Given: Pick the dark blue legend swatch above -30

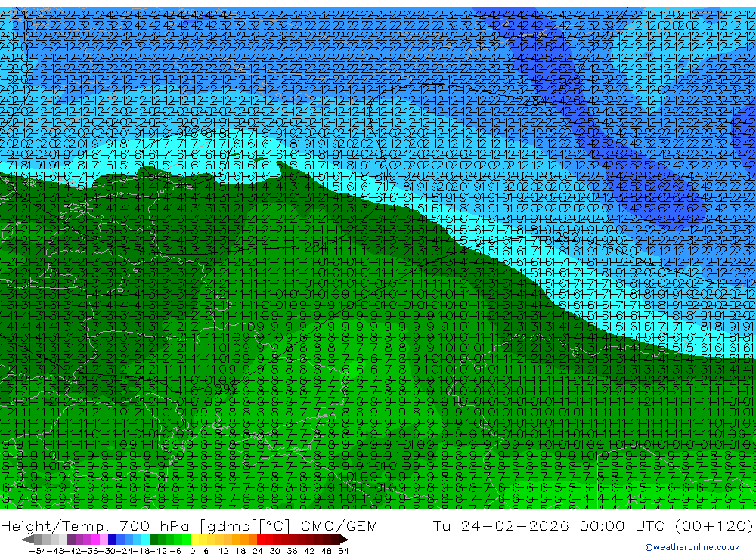Looking at the screenshot, I should pos(112,540).
